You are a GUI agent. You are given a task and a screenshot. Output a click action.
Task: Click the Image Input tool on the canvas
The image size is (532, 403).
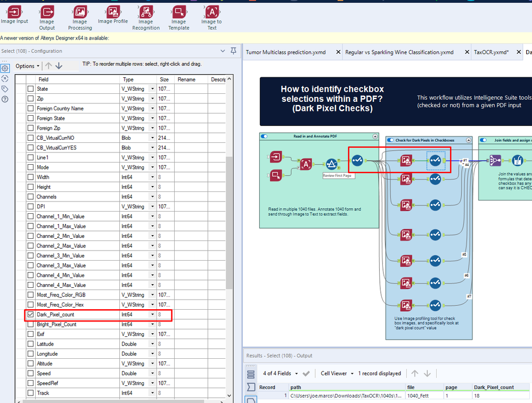(276, 157)
